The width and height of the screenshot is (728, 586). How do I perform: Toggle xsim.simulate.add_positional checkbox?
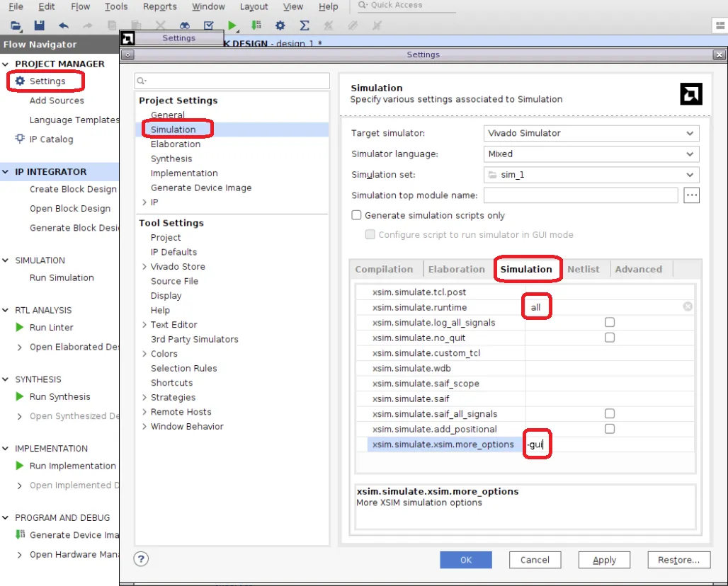(x=610, y=429)
